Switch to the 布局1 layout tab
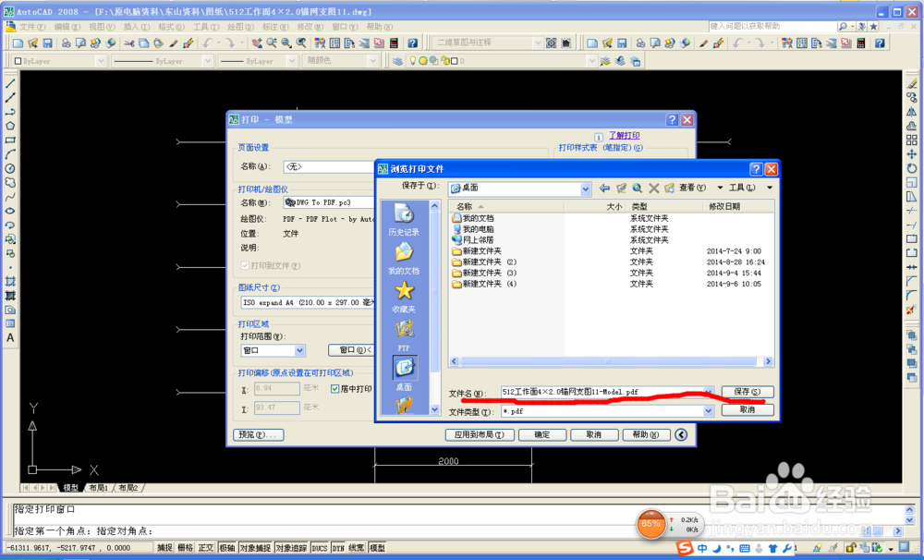 click(98, 488)
